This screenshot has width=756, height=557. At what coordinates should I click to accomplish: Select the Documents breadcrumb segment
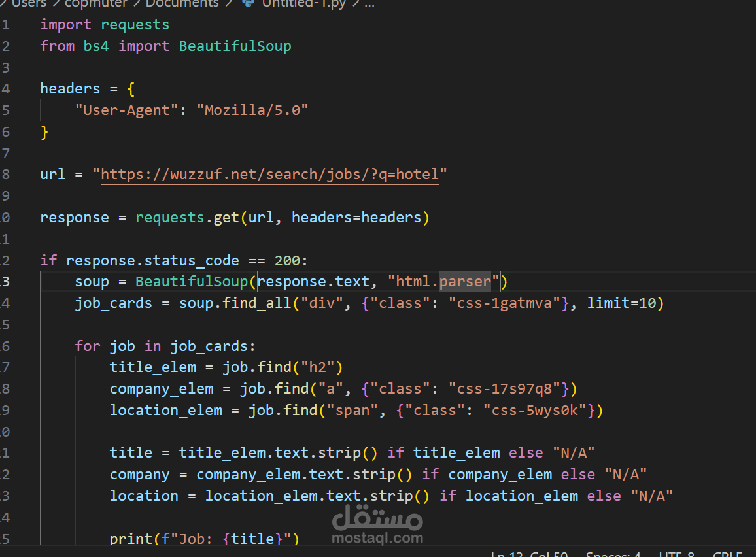[182, 3]
